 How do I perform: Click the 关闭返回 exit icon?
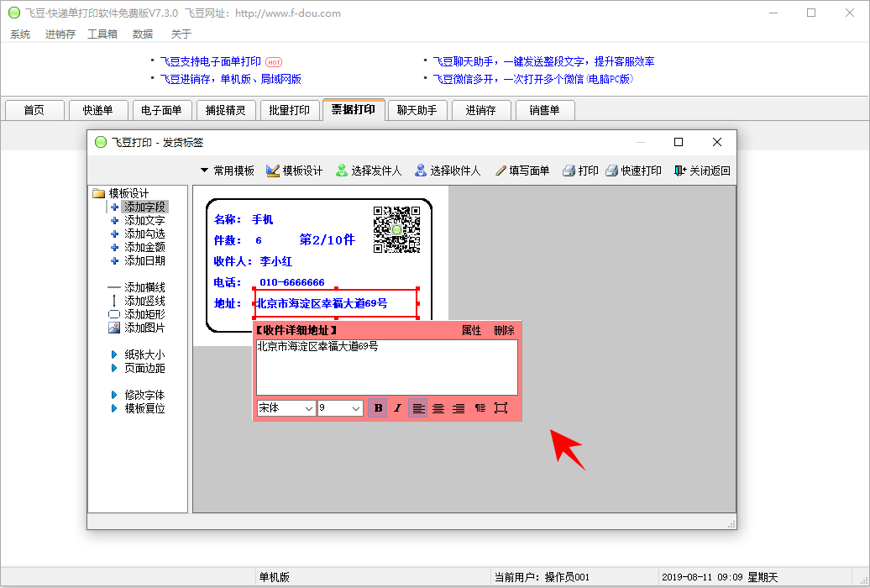tap(680, 171)
